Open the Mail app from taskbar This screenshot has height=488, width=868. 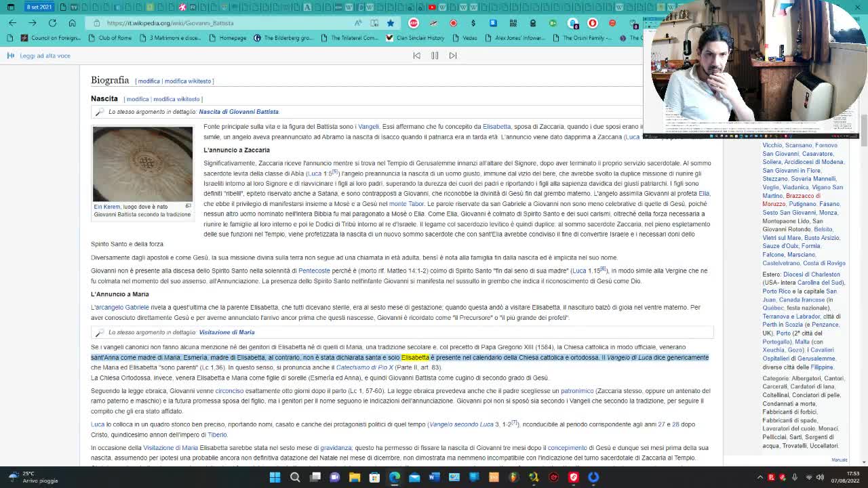(x=414, y=477)
